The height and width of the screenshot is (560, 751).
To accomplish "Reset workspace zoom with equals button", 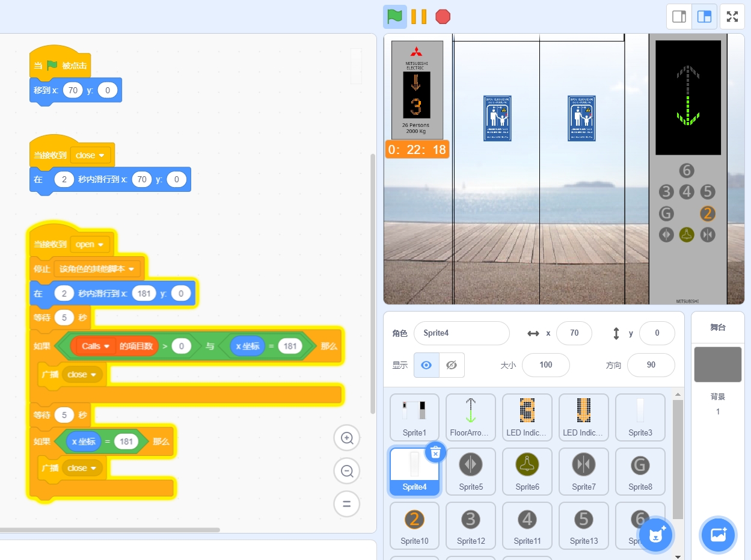I will (347, 504).
